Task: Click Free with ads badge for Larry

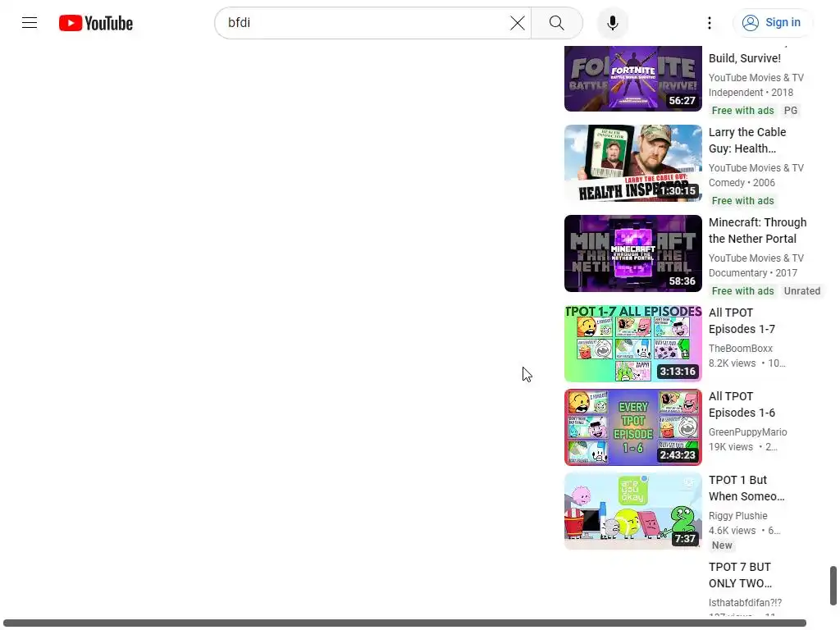Action: point(742,201)
